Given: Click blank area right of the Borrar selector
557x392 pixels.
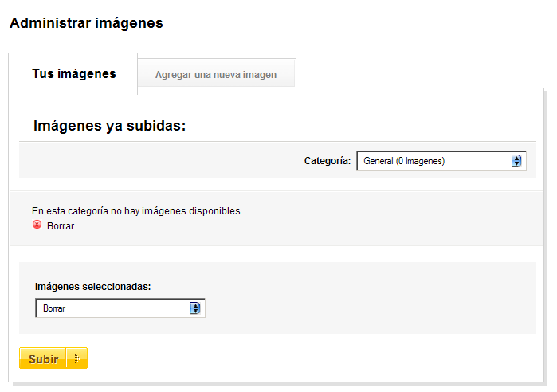Looking at the screenshot, I should pyautogui.click(x=370, y=308).
